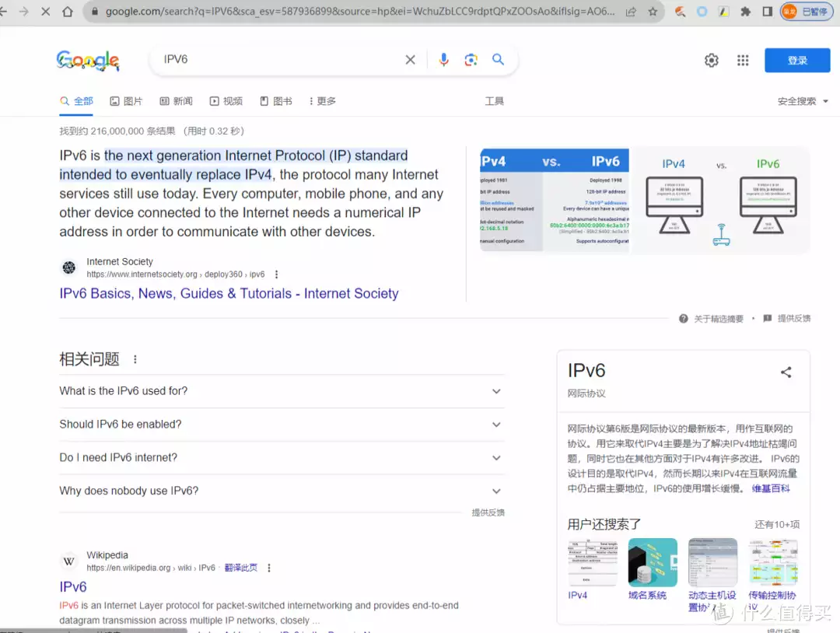Expand 'What is the IPv6 used for?'
The width and height of the screenshot is (840, 633).
click(282, 391)
